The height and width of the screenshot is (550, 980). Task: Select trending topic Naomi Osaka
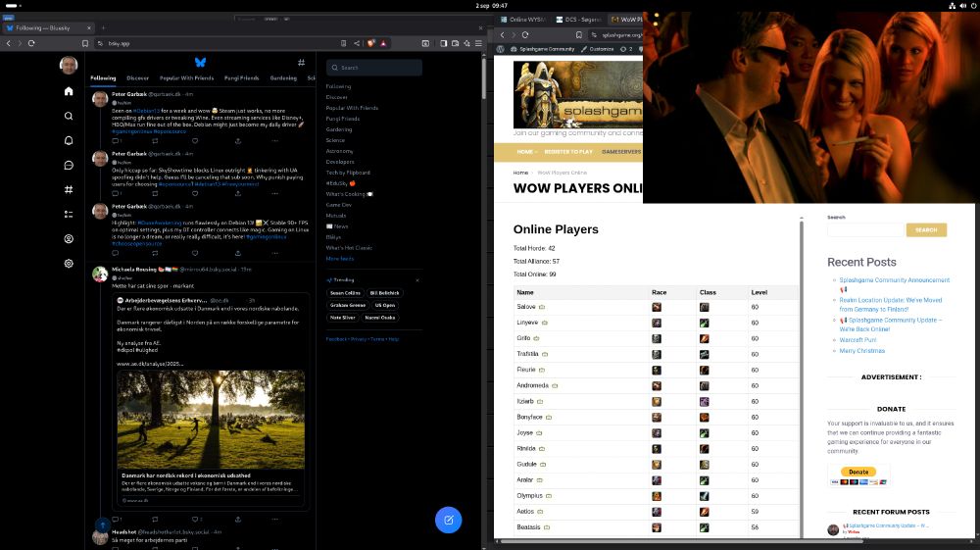[x=380, y=318]
